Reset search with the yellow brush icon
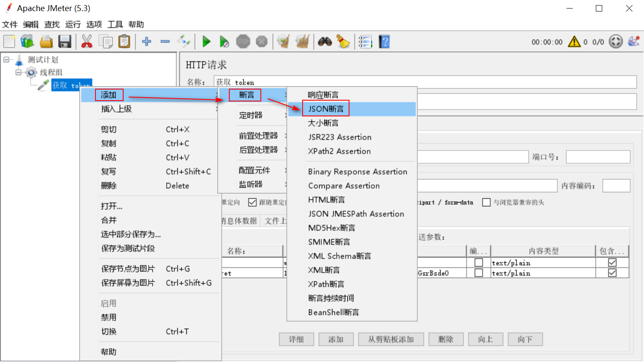644x362 pixels. click(343, 41)
